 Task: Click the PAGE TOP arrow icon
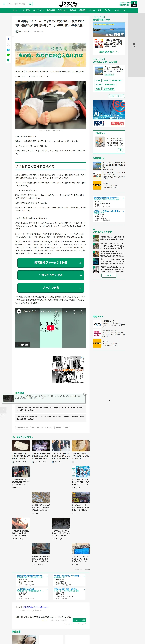click(x=3, y=410)
